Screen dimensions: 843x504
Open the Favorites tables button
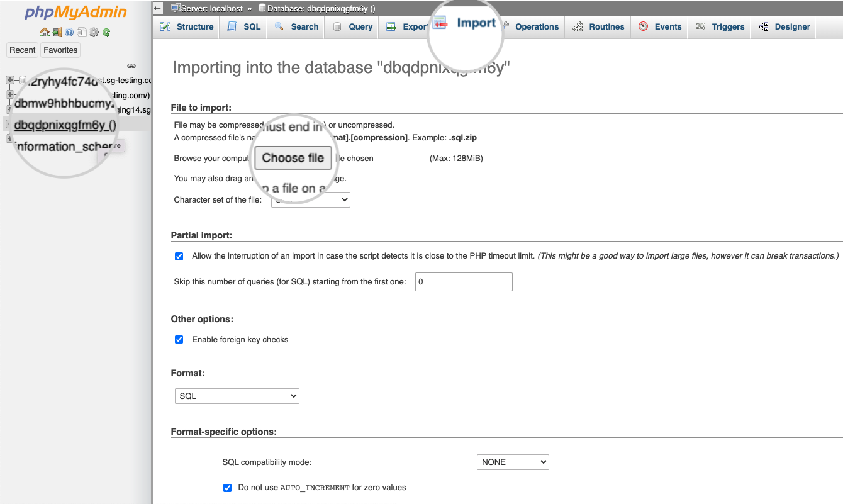(60, 50)
